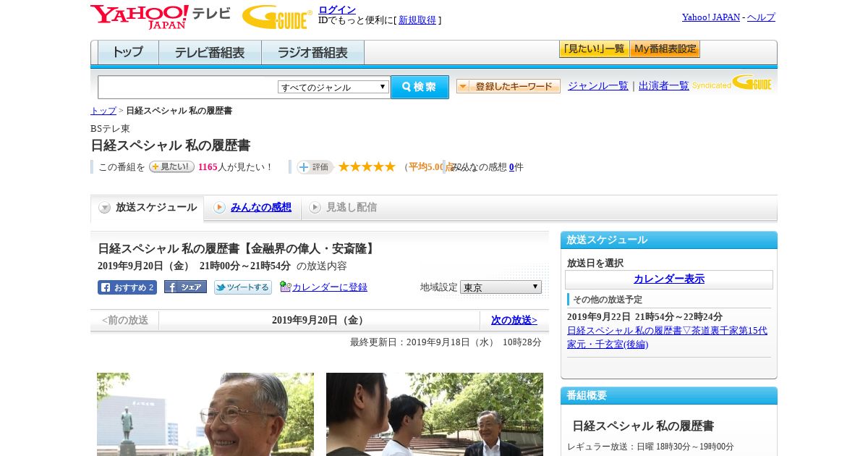Go to the ラジオ番組表 tab

pyautogui.click(x=312, y=53)
